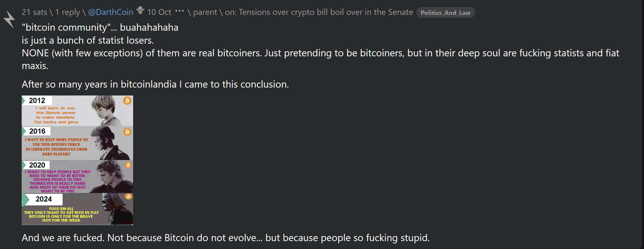Screen dimensions: 644x249
Task: Click the Bitcoin logo in the 2012 panel
Action: [127, 101]
